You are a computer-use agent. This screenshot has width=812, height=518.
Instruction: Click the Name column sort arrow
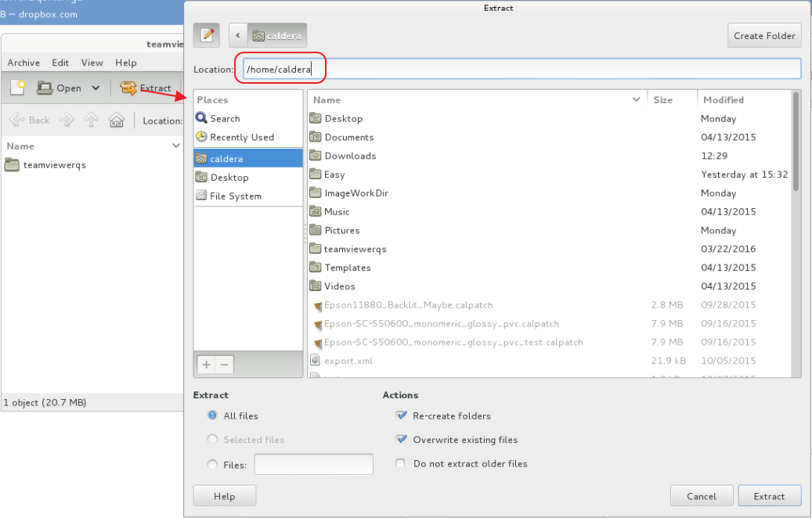coord(636,100)
